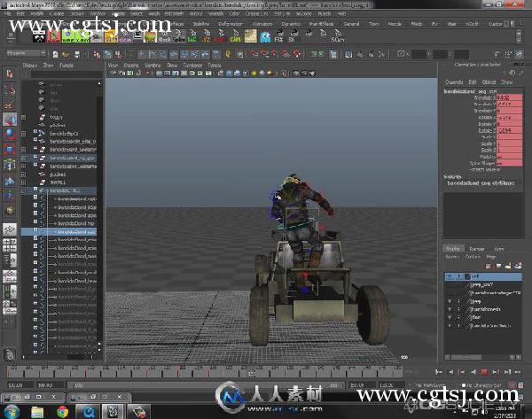Activate the Soft Modification tool
Viewport: 532px width, 419px height.
pyautogui.click(x=10, y=180)
